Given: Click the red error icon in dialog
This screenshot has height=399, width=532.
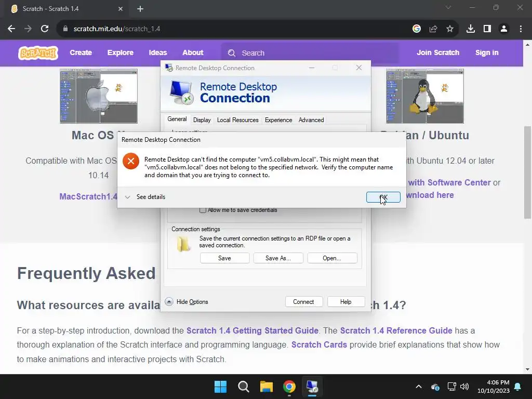Looking at the screenshot, I should [x=130, y=161].
